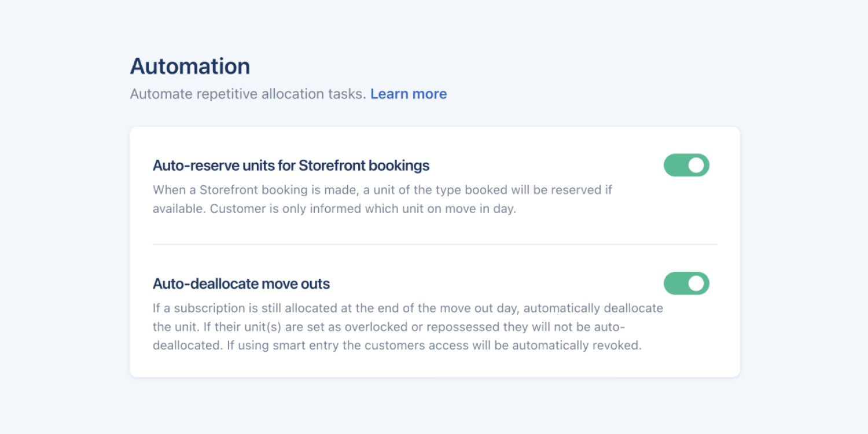Select the 'Auto-reserve units for Storefront bookings' title
Screen dimensions: 868x434
[290, 165]
